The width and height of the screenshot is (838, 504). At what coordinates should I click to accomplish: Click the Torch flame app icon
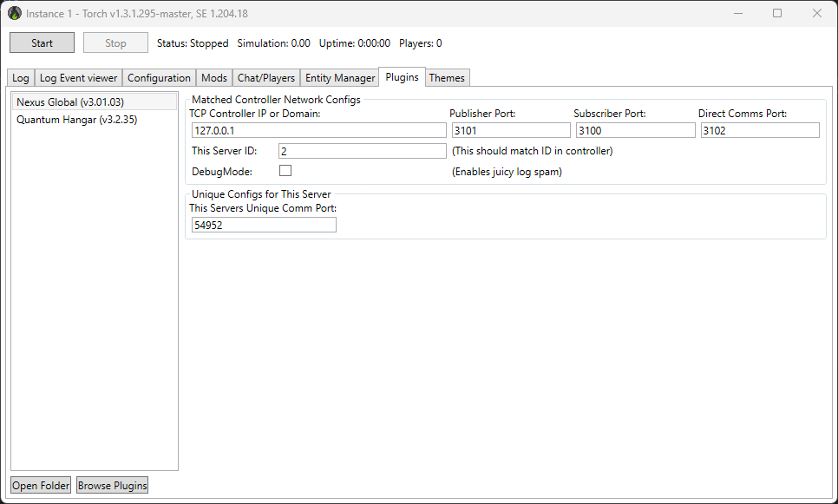(15, 13)
